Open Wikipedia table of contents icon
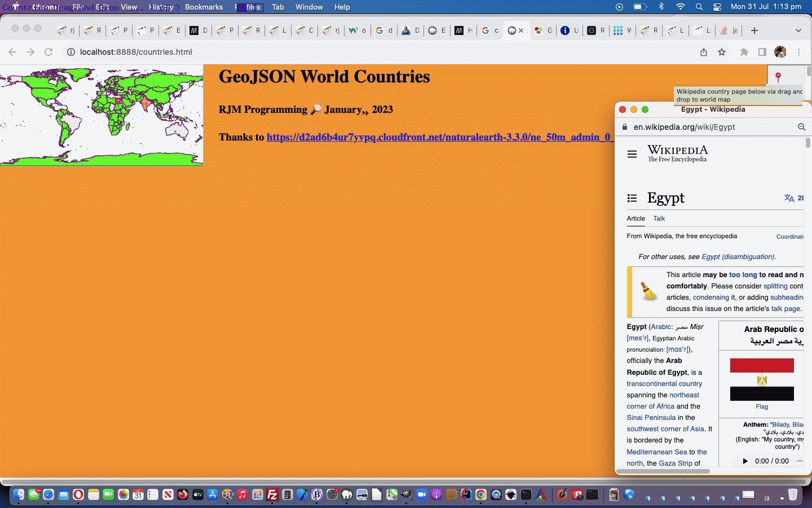Image resolution: width=812 pixels, height=508 pixels. pos(632,198)
